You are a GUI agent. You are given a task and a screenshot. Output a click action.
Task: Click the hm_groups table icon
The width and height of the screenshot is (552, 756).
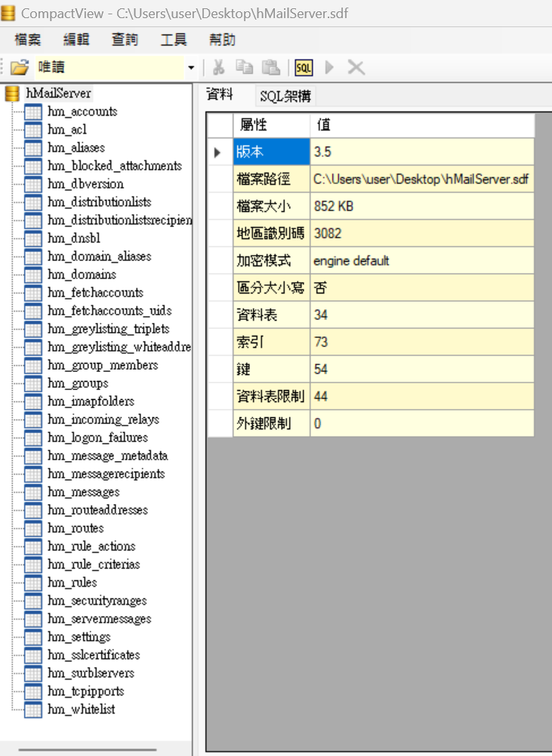coord(32,383)
